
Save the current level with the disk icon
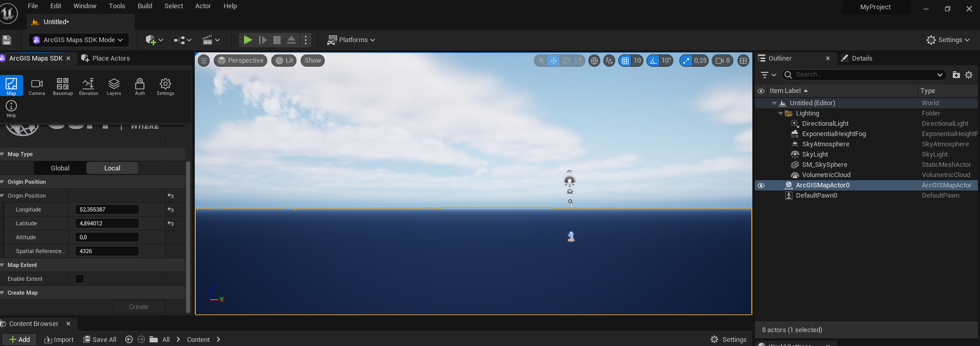point(7,40)
